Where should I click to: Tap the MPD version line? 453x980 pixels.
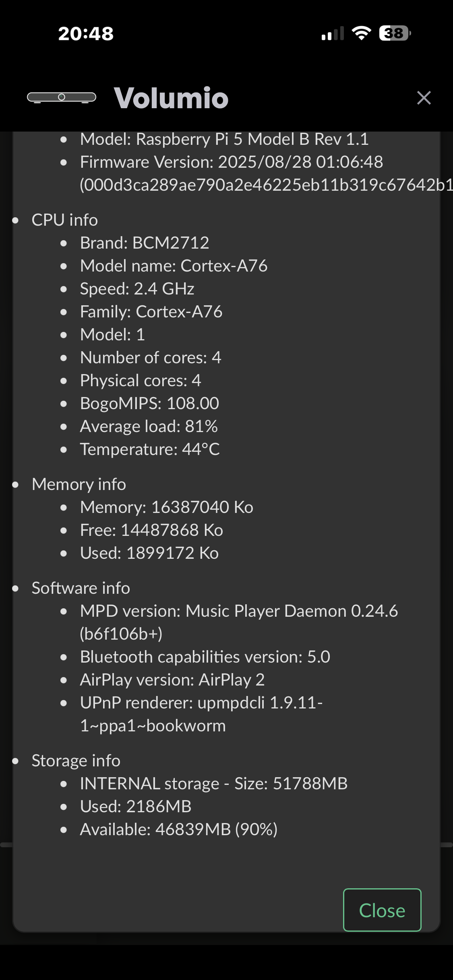(239, 611)
